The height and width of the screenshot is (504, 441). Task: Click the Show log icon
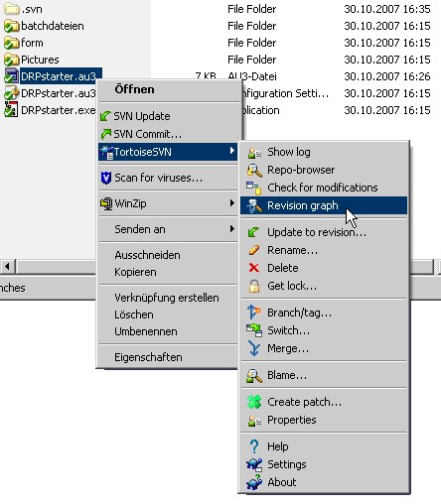point(254,153)
